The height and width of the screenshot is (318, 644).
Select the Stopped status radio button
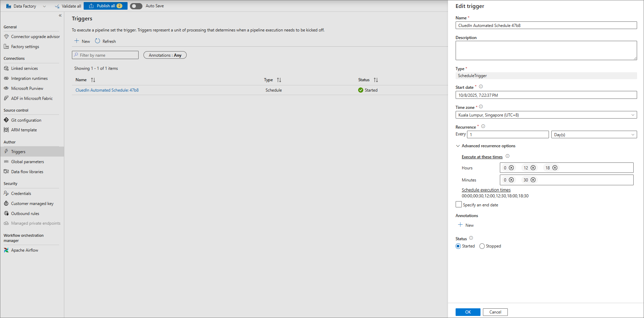click(x=482, y=246)
